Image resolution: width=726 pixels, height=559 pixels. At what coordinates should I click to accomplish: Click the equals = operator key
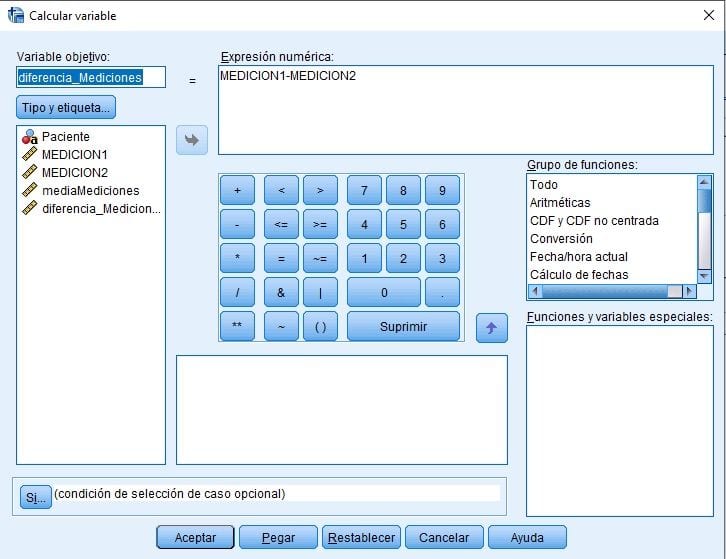coord(281,258)
